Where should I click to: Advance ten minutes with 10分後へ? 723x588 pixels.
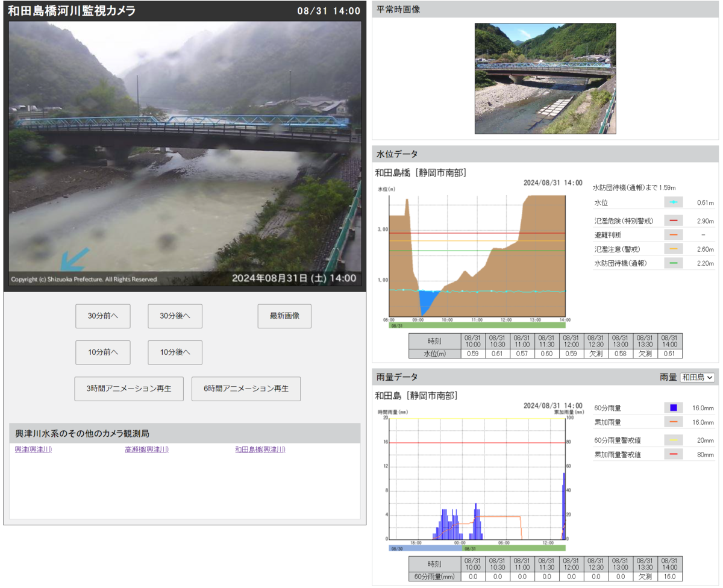(x=175, y=352)
